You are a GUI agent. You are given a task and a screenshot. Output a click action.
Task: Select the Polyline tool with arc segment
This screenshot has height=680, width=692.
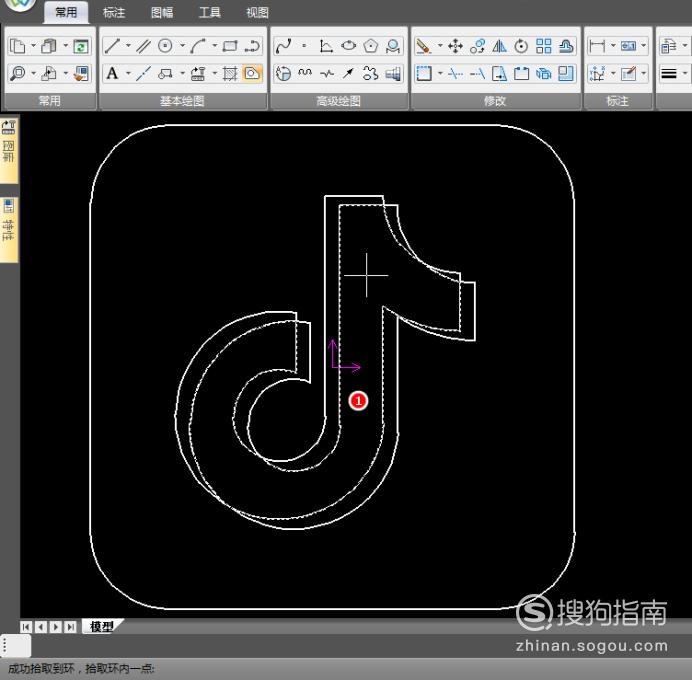pos(252,46)
